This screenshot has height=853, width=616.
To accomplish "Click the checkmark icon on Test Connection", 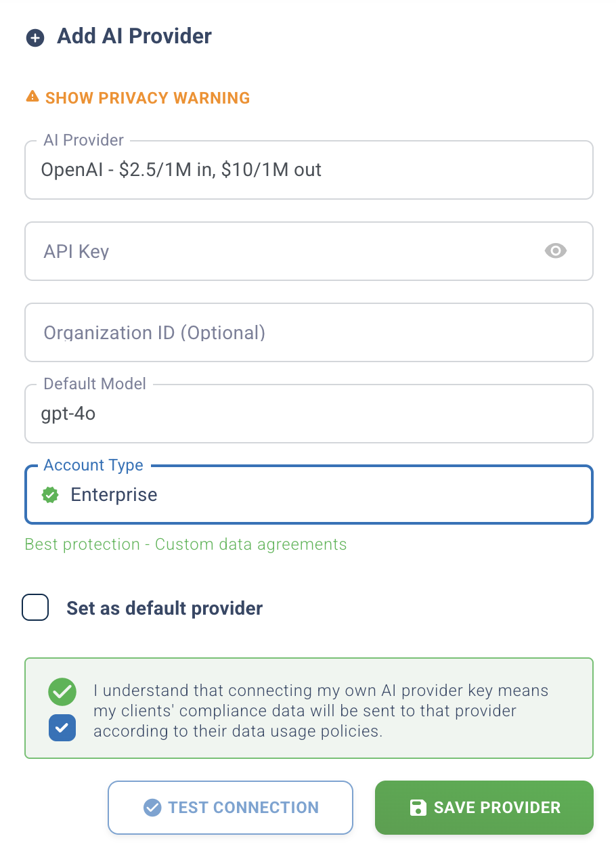I will coord(154,807).
